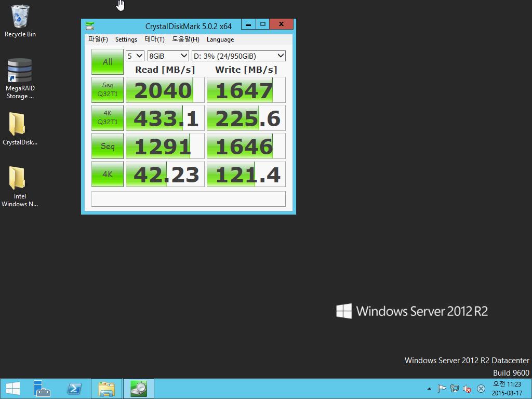
Task: Click the 4K Q32T1 read result 433.1
Action: [165, 118]
